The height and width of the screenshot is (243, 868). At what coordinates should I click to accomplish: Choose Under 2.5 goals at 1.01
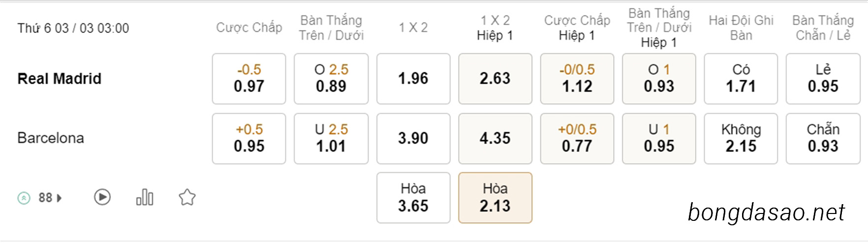click(x=331, y=139)
